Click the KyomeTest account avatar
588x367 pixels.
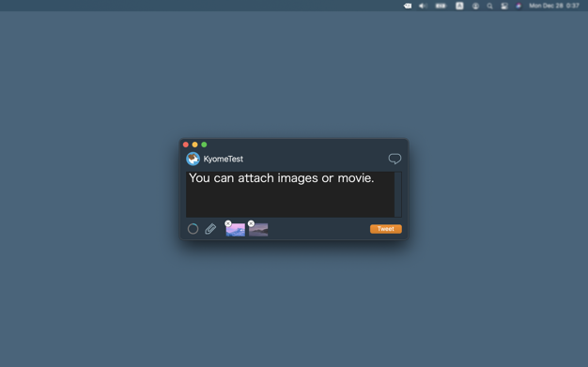(193, 159)
